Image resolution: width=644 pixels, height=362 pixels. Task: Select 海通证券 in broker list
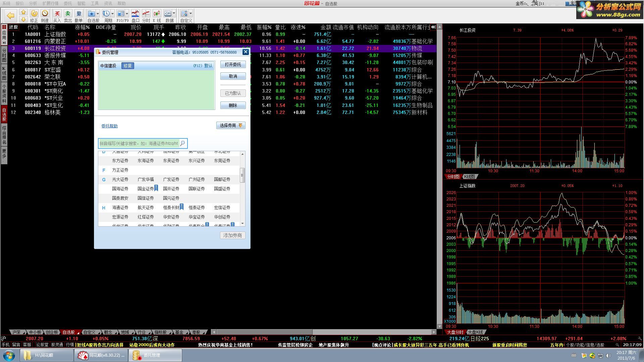click(120, 208)
